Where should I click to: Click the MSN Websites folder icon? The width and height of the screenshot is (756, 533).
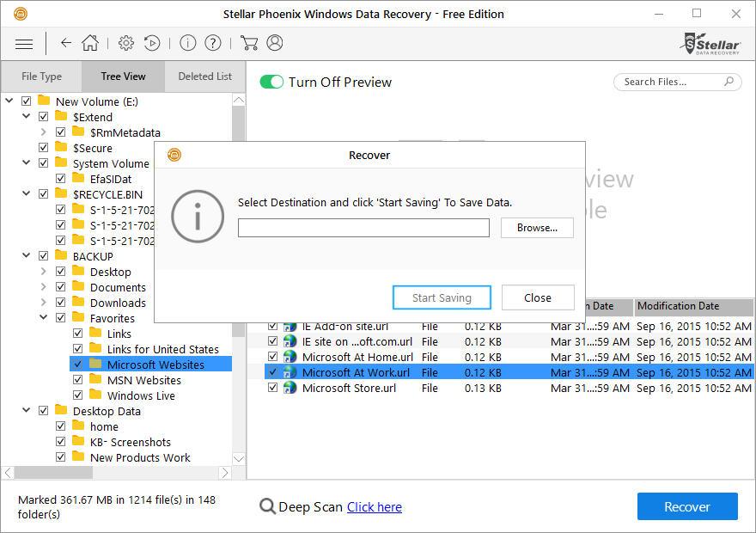click(95, 378)
